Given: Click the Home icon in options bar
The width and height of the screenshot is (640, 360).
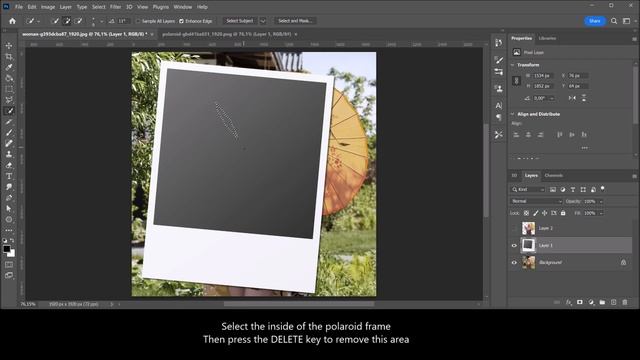Looking at the screenshot, I should point(12,21).
